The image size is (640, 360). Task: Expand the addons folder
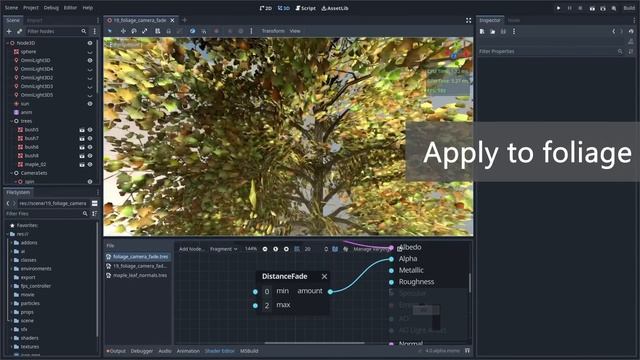(11, 242)
